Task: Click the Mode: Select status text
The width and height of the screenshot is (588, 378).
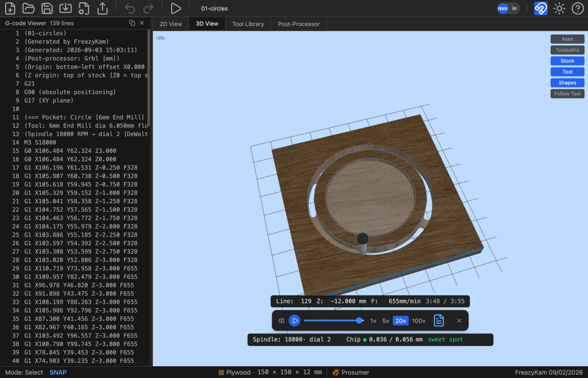Action: pos(24,372)
